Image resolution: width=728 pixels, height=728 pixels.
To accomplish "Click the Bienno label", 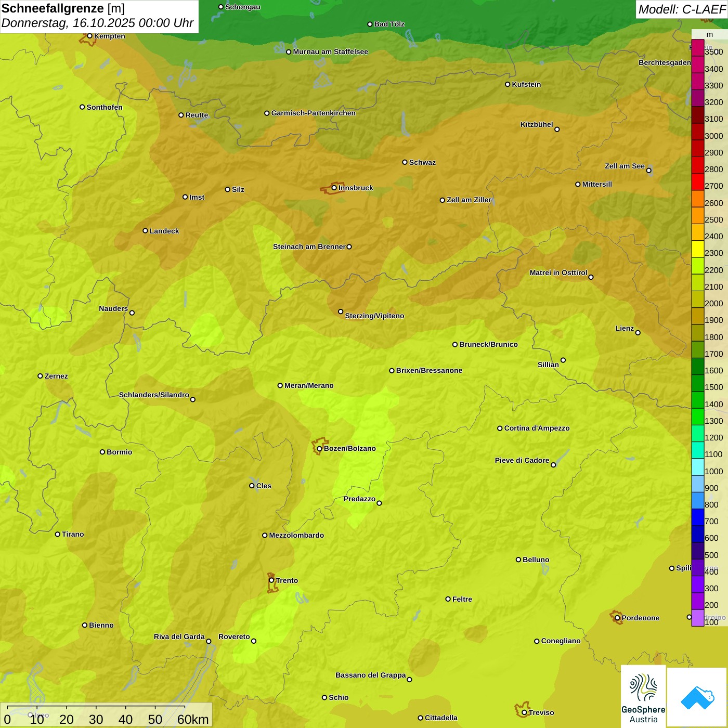I will pyautogui.click(x=101, y=625).
